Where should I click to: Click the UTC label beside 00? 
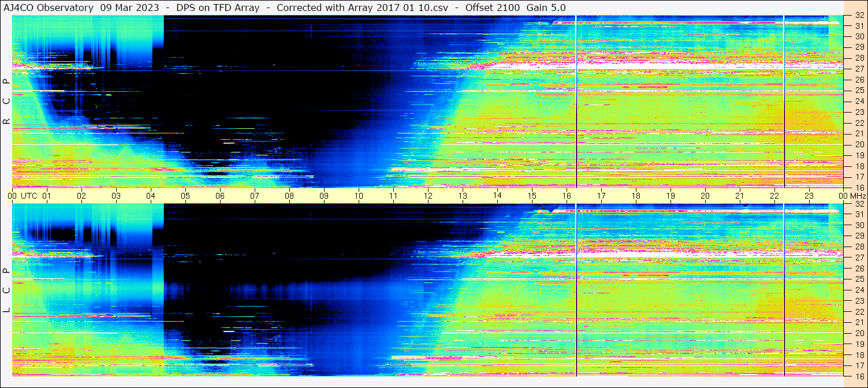(x=29, y=196)
